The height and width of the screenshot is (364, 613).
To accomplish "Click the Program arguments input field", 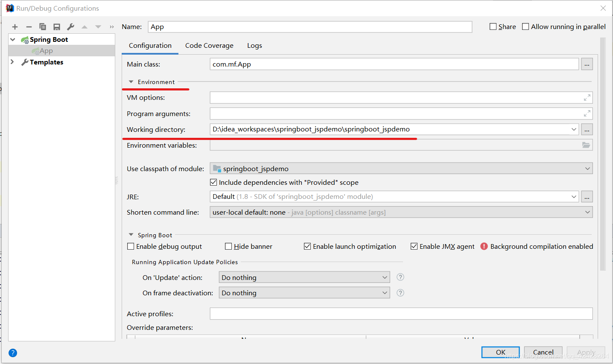I will point(401,114).
